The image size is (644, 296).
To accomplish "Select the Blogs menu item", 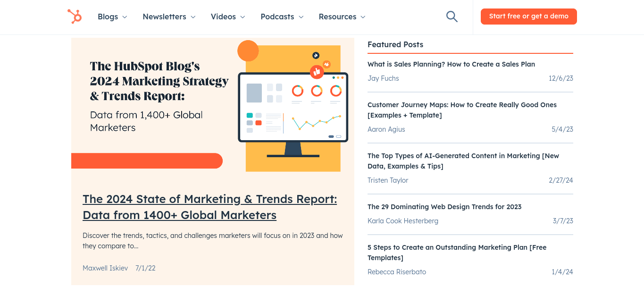I will [108, 17].
